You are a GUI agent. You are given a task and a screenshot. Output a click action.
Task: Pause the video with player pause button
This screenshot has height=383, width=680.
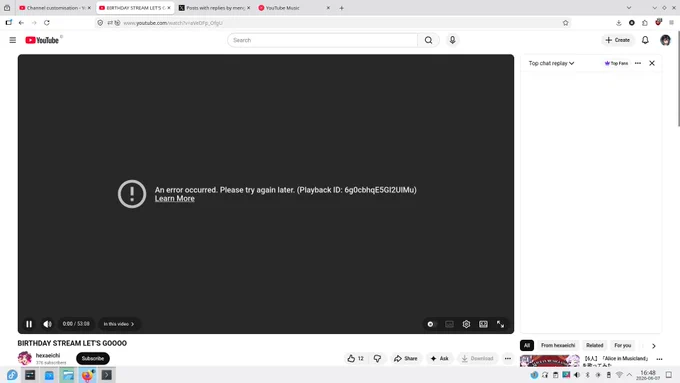29,324
